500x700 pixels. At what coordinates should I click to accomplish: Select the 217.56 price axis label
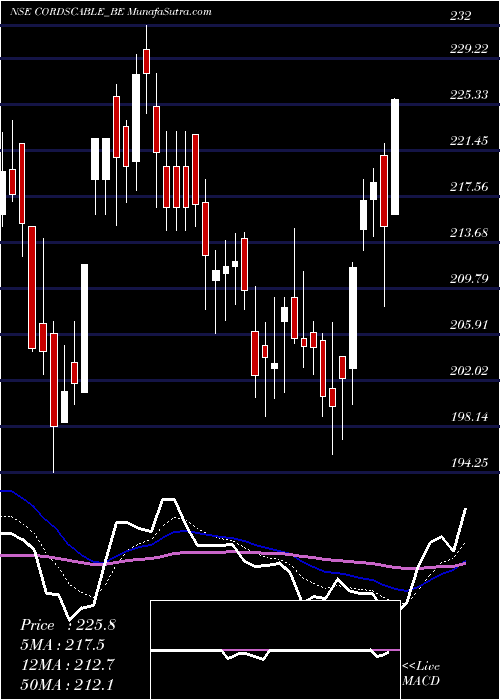pos(469,187)
